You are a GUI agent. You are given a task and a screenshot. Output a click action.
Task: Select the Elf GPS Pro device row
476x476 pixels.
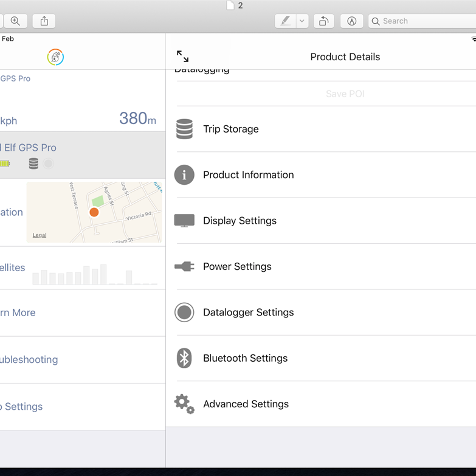(83, 155)
